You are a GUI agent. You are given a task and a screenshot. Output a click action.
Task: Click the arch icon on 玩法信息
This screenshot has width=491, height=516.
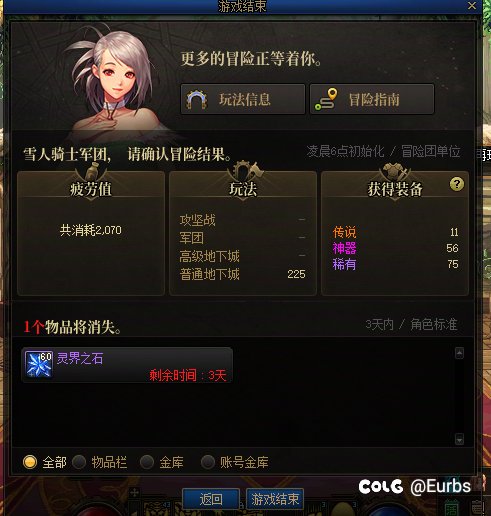point(197,99)
